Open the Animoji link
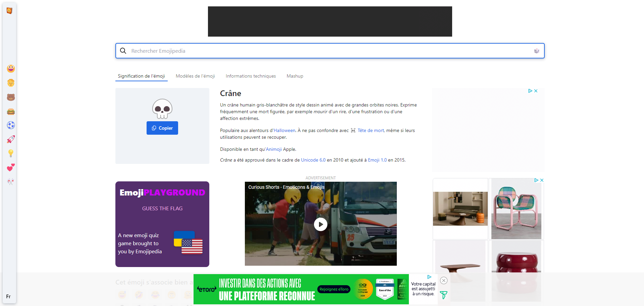This screenshot has width=644, height=306. point(274,149)
